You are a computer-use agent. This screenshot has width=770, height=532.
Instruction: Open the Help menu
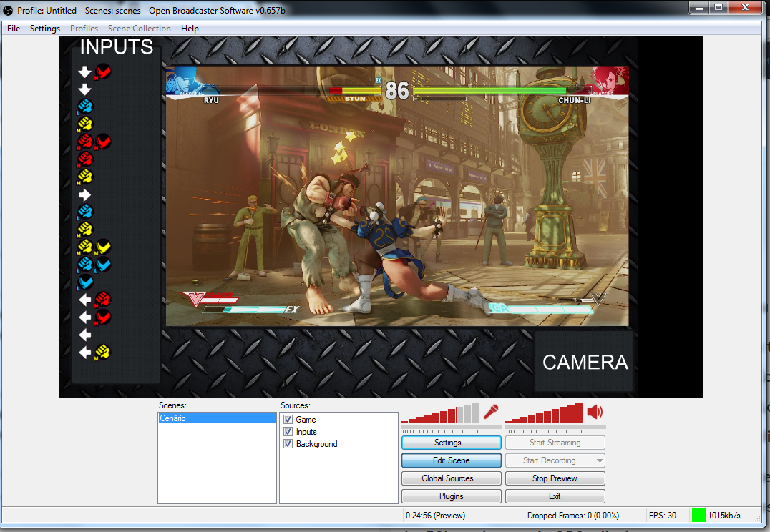[190, 29]
